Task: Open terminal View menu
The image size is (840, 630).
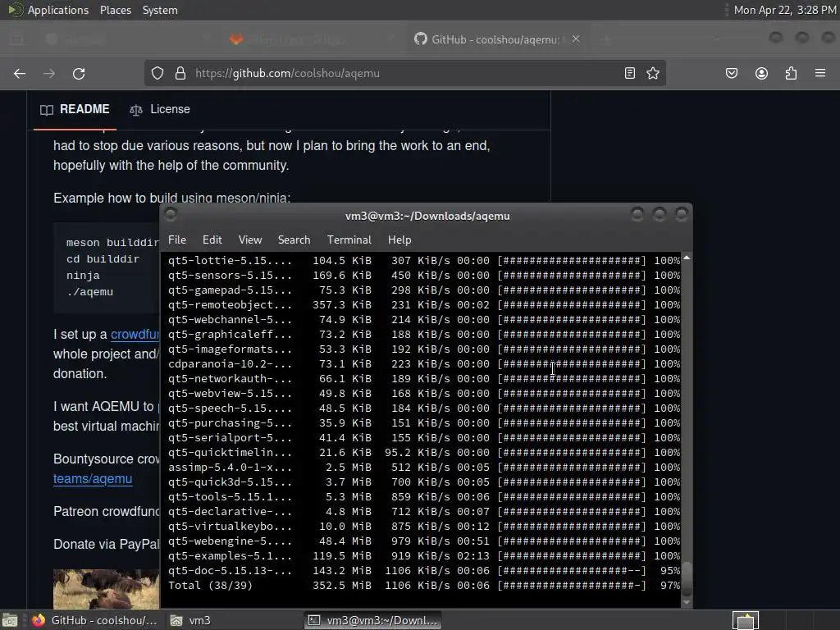Action: 250,240
